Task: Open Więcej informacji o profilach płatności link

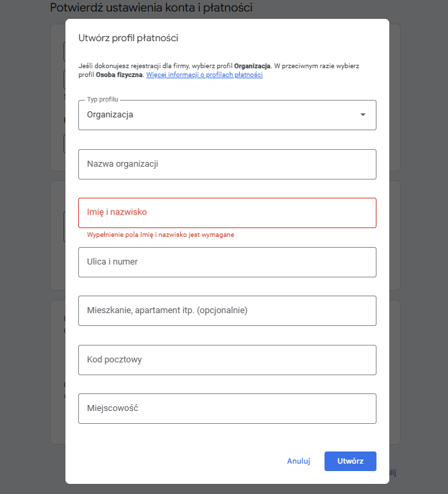Action: pyautogui.click(x=204, y=75)
